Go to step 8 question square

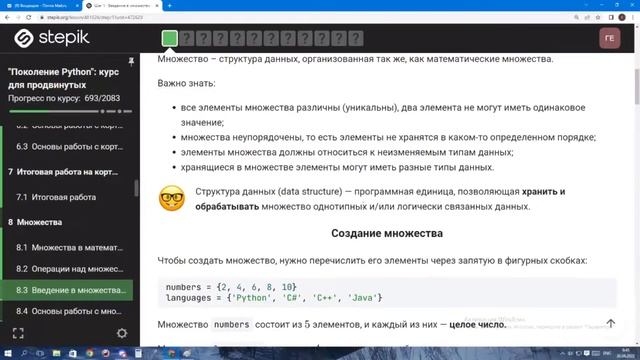[288, 38]
